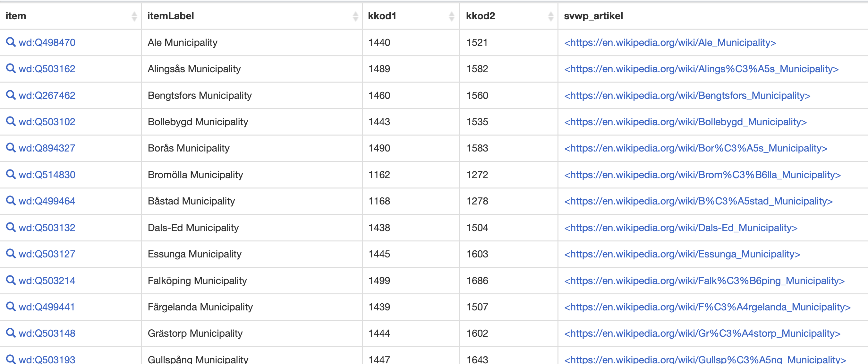Open the Ale_Municipality Wikipedia link
The height and width of the screenshot is (364, 868).
point(670,42)
